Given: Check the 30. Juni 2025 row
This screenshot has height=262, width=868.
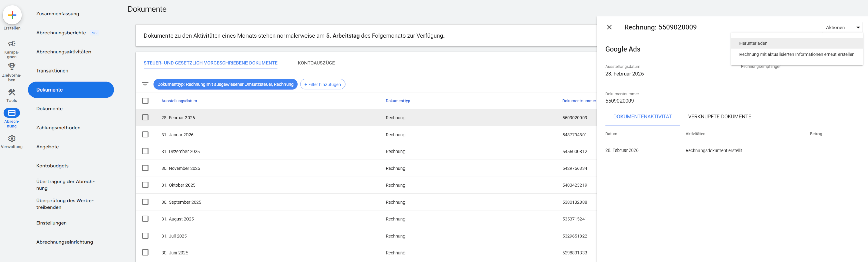Looking at the screenshot, I should (145, 253).
